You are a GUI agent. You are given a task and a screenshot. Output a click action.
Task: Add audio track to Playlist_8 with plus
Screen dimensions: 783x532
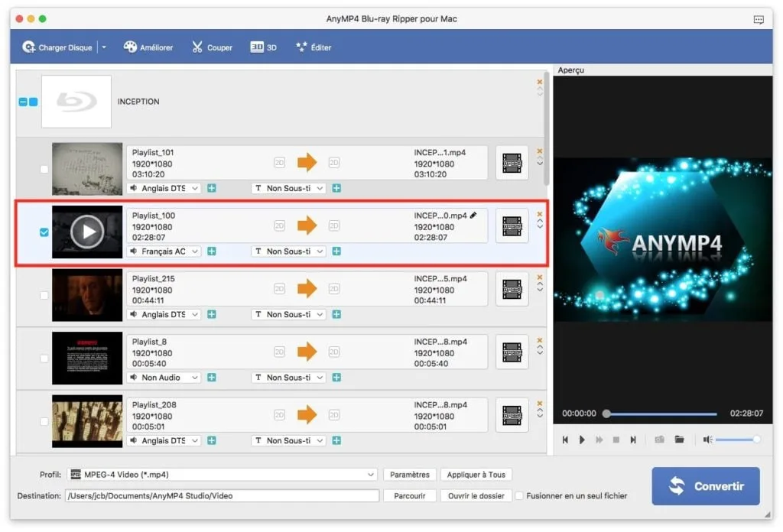(x=212, y=378)
